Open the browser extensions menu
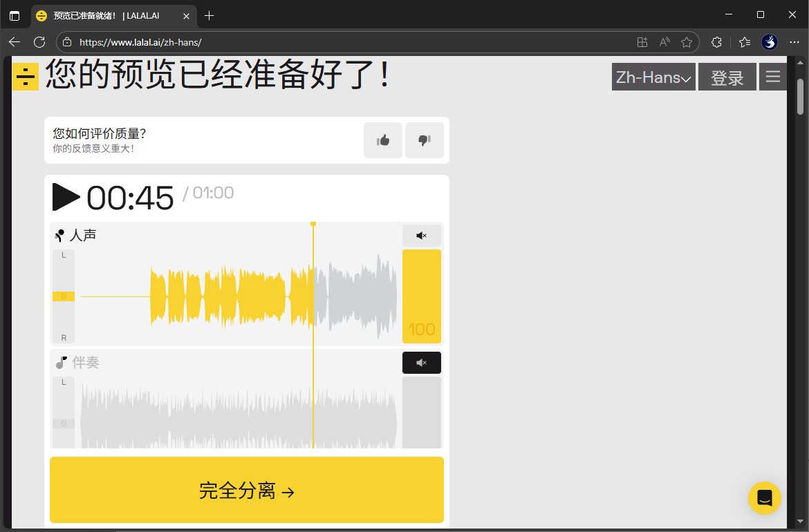809x532 pixels. point(716,42)
